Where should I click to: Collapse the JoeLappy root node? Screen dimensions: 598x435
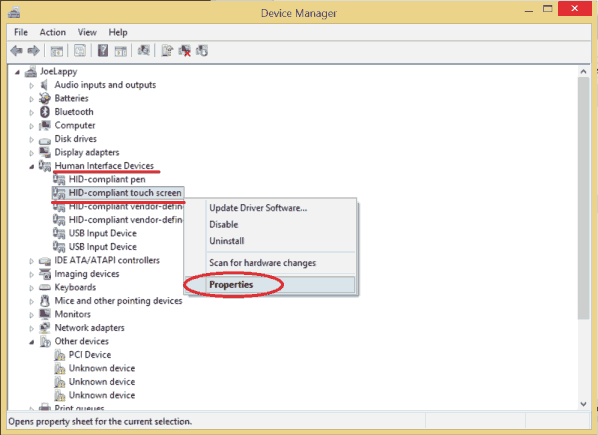click(17, 72)
